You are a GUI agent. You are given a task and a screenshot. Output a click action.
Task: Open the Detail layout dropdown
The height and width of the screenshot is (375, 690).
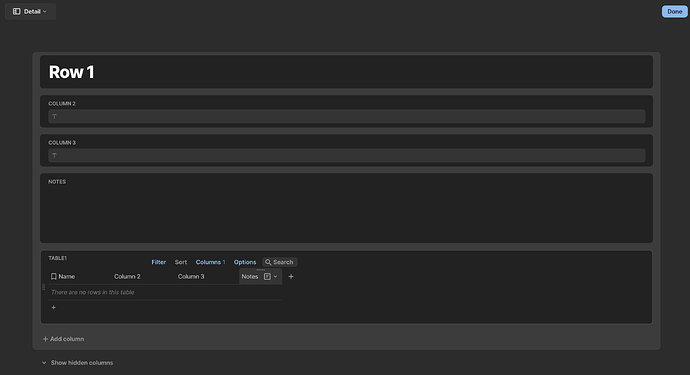[x=30, y=11]
